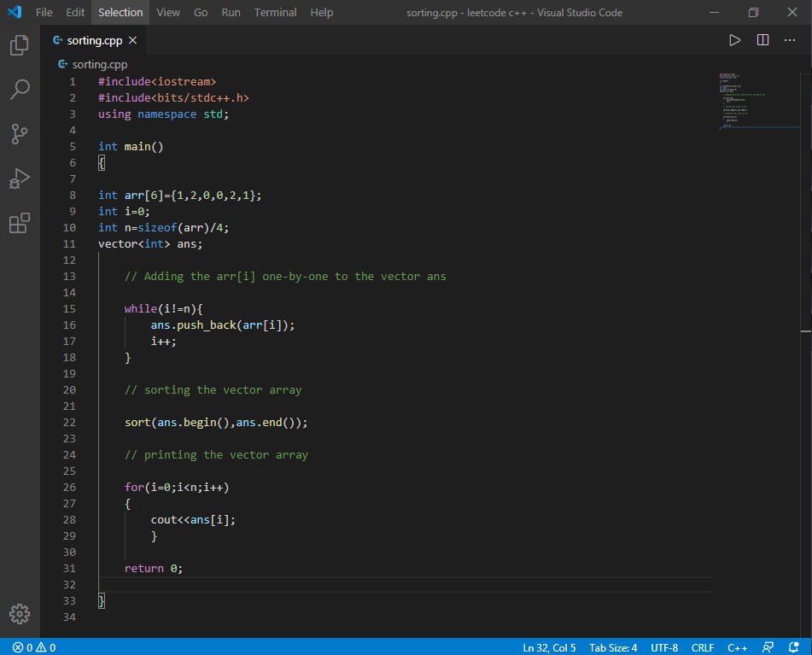Click the opening brace on line 6

click(102, 163)
